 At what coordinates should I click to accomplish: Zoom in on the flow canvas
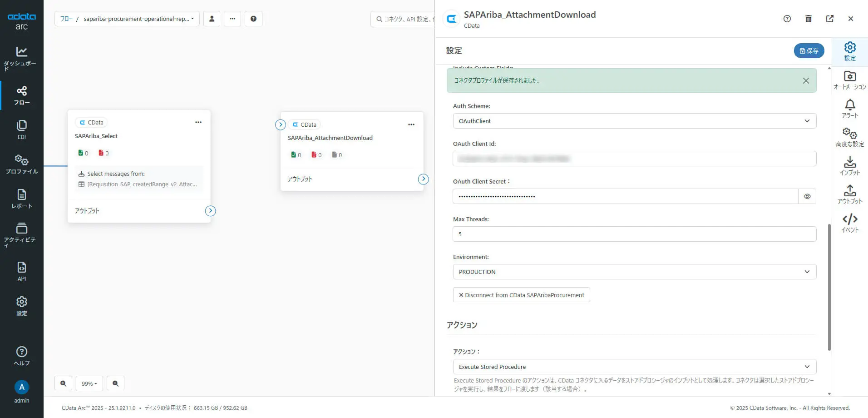tap(63, 383)
